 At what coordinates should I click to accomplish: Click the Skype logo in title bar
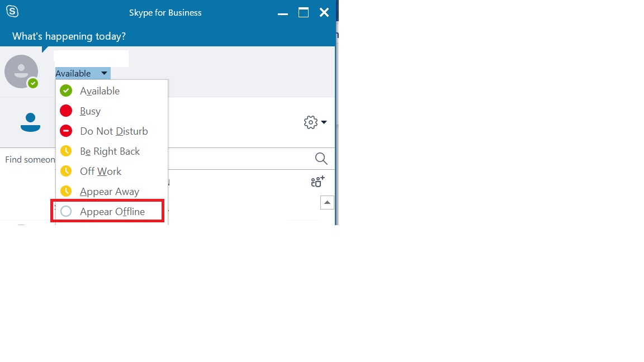click(x=12, y=12)
